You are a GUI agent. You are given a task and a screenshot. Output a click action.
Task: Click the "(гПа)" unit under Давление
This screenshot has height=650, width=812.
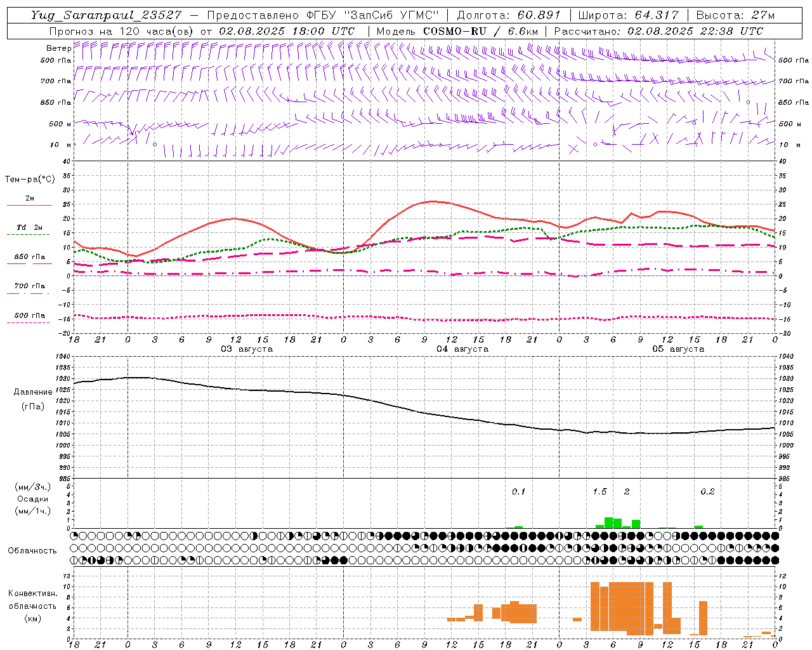coord(33,406)
